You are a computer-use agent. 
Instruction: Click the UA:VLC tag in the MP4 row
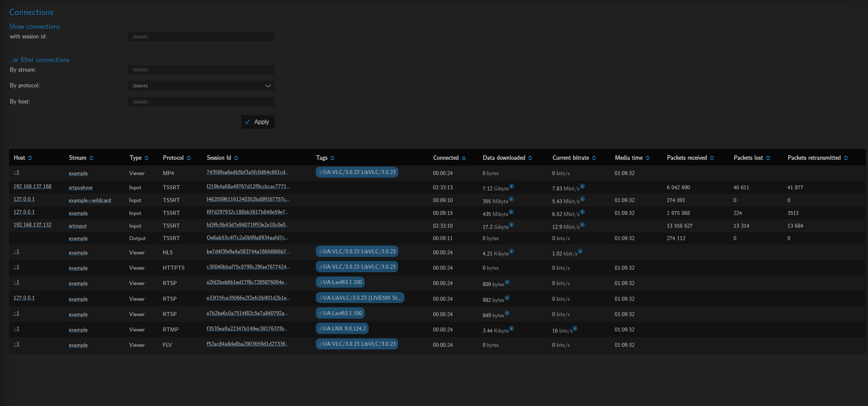(357, 172)
